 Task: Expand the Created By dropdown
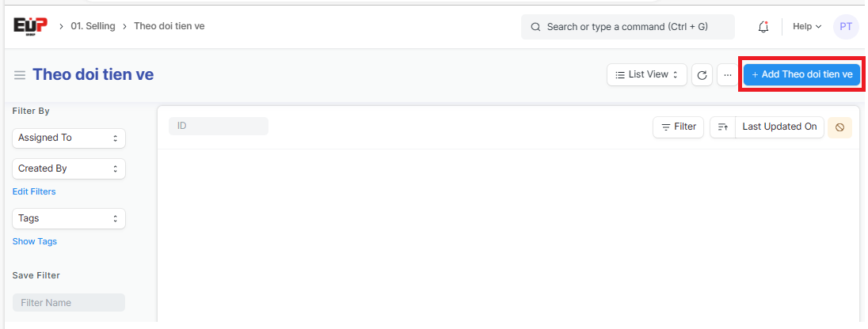point(69,169)
